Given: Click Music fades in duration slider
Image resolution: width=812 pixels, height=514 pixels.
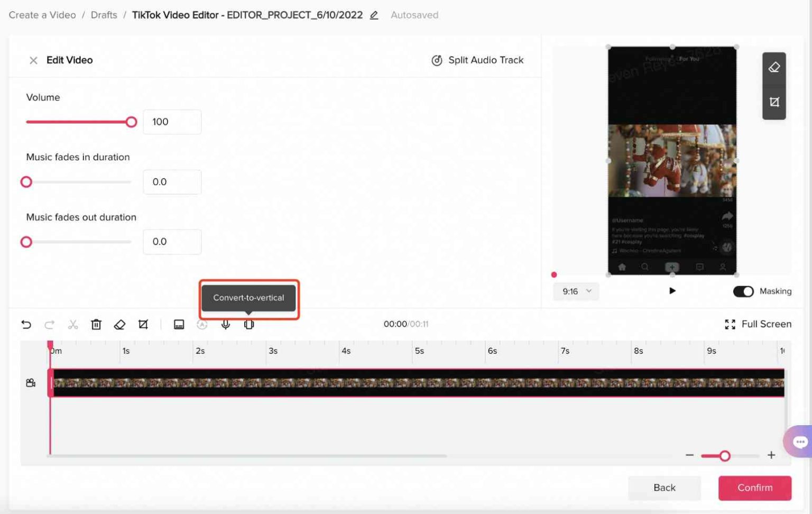Looking at the screenshot, I should [x=78, y=182].
